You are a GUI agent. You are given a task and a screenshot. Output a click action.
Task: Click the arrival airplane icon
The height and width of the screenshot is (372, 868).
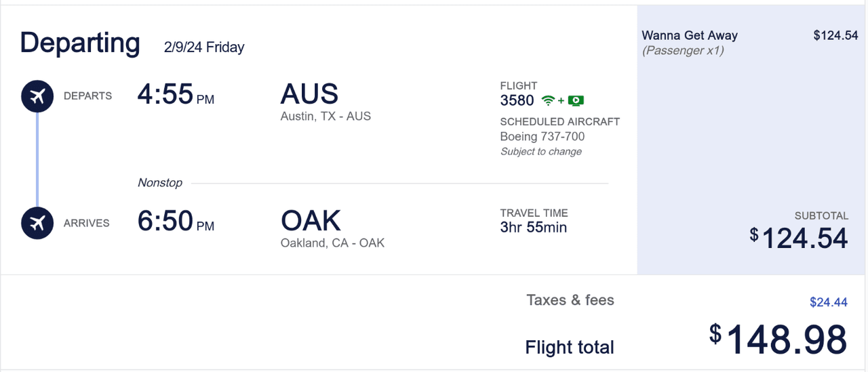37,223
